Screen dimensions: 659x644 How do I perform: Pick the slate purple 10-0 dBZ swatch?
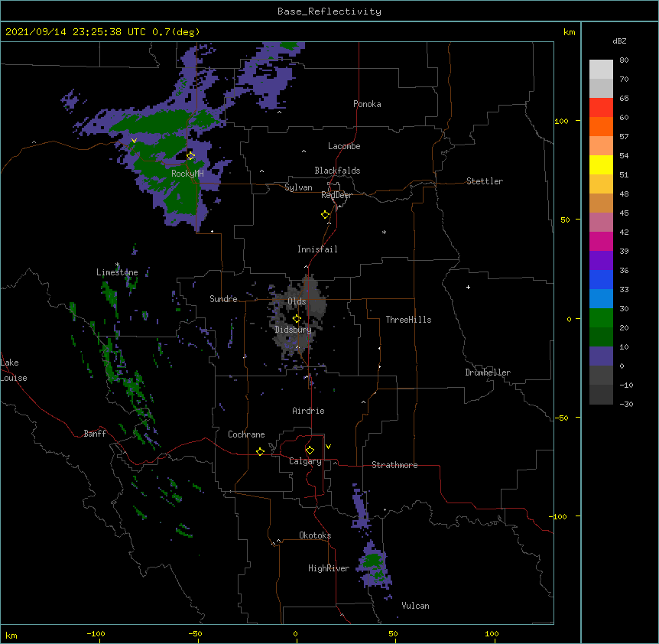point(601,356)
